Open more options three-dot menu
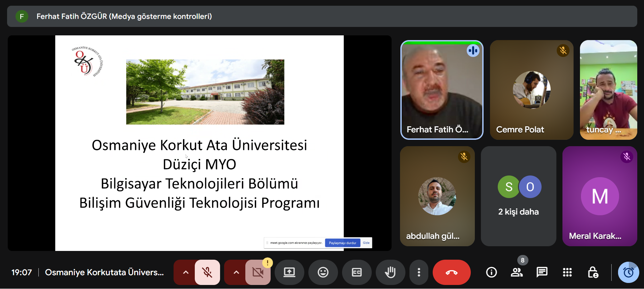This screenshot has height=289, width=644. click(x=419, y=272)
